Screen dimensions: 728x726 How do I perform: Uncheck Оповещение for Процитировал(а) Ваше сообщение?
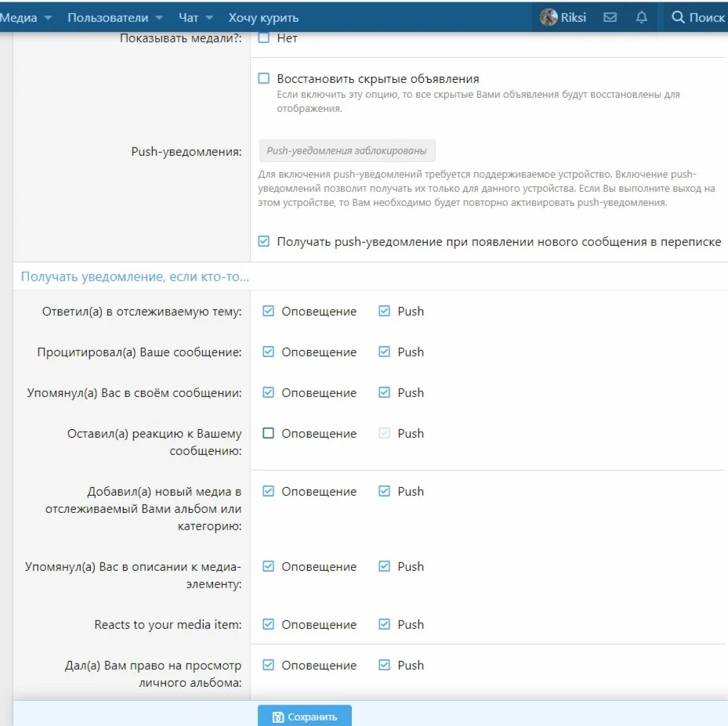coord(269,352)
